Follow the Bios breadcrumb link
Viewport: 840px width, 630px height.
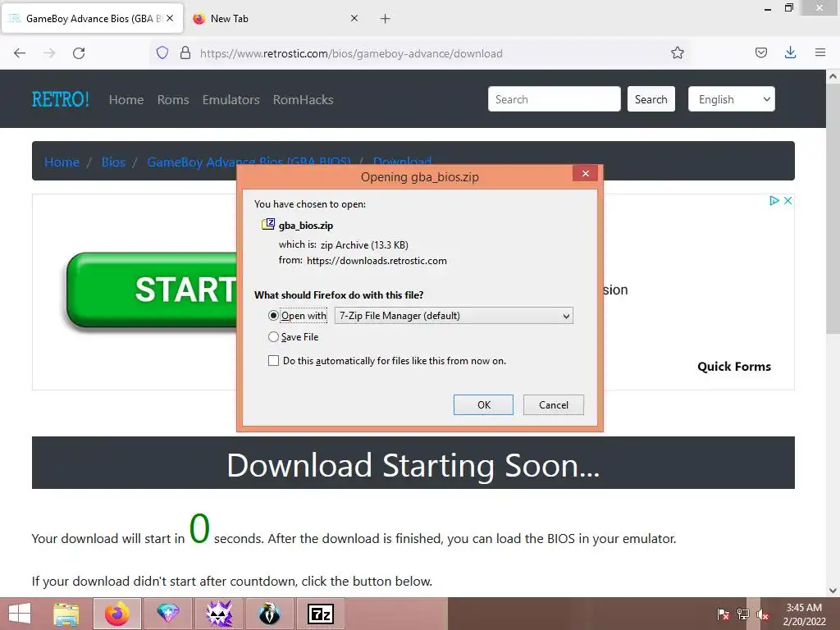[113, 162]
